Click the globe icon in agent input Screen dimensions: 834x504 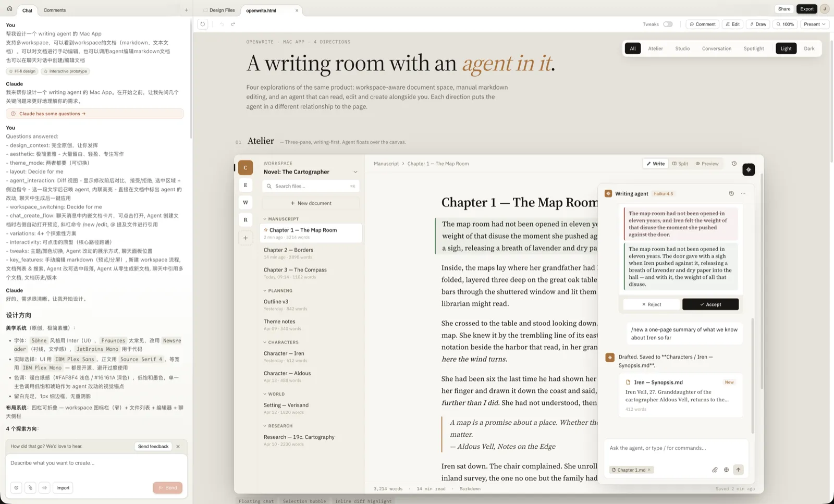(x=726, y=470)
